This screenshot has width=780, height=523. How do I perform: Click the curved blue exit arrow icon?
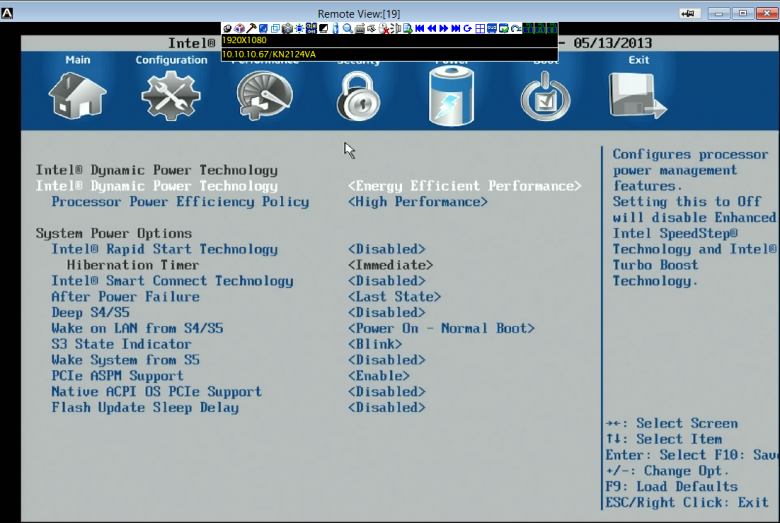coord(516,28)
